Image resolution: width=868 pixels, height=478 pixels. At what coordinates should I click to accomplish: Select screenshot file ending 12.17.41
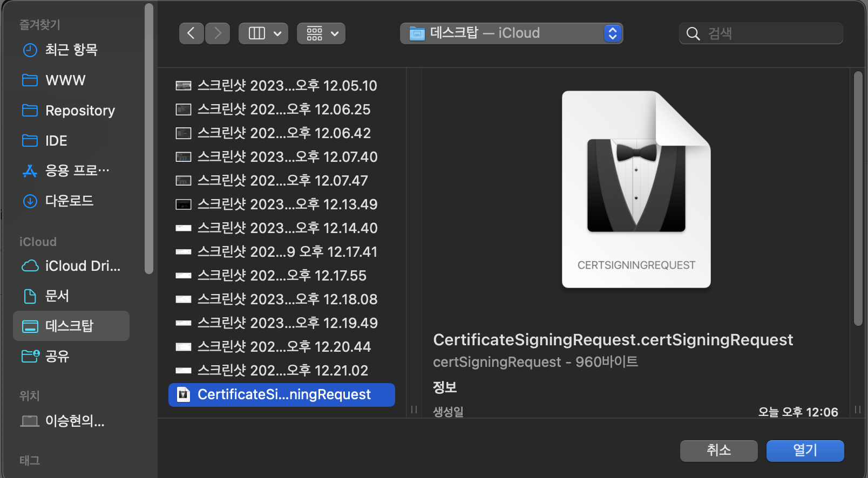coord(282,252)
